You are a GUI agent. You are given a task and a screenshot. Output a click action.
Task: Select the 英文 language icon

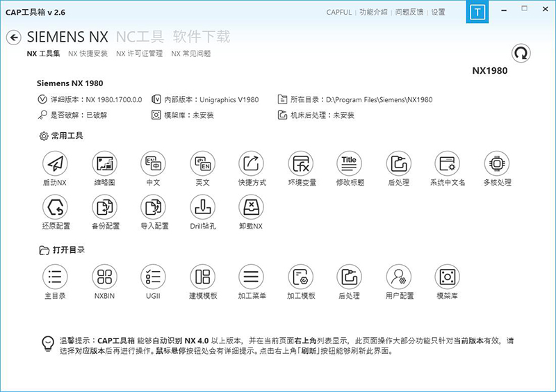tap(202, 164)
